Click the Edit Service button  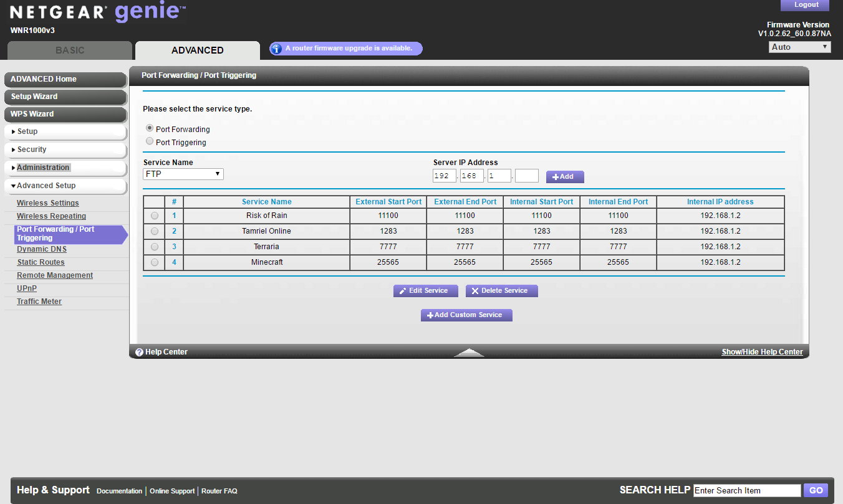point(425,291)
